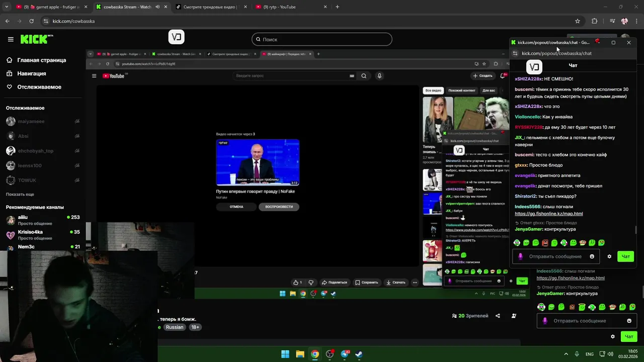Open emoji picker in main page chat
644x362 pixels.
(x=629, y=321)
